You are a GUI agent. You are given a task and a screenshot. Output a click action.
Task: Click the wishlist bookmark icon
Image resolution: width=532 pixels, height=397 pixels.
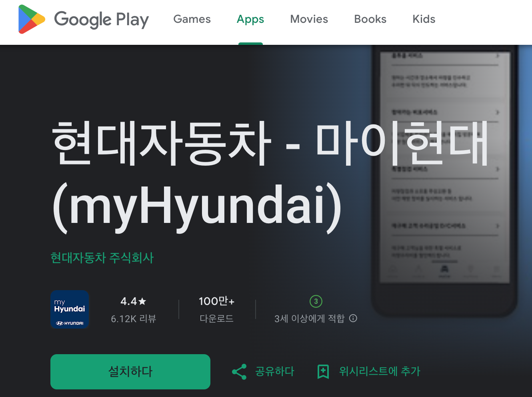[323, 372]
